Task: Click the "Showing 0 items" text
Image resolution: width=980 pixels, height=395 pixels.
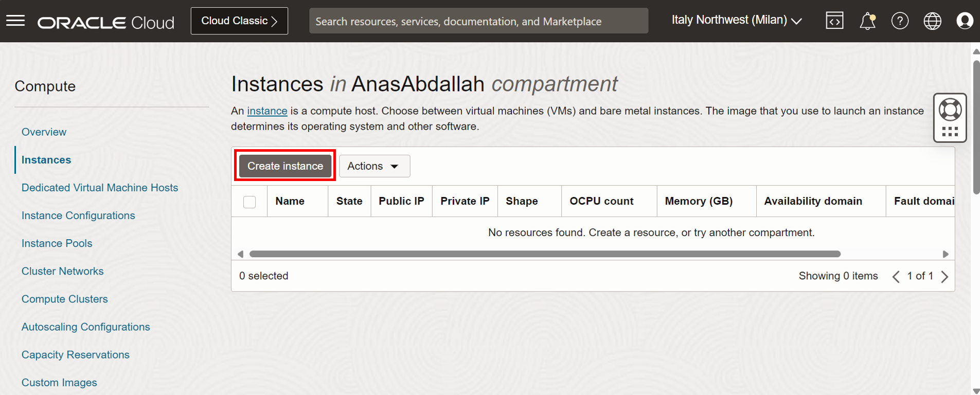Action: pos(838,276)
